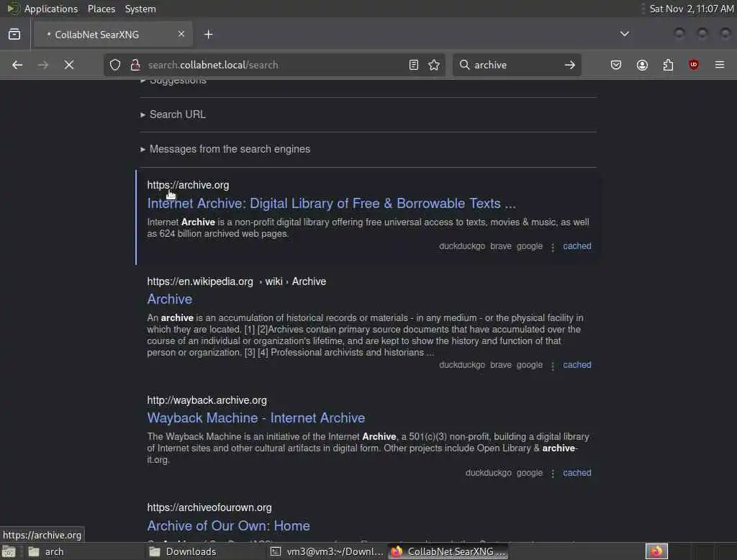The height and width of the screenshot is (560, 737).
Task: Click the search box containing archive
Action: click(x=516, y=65)
